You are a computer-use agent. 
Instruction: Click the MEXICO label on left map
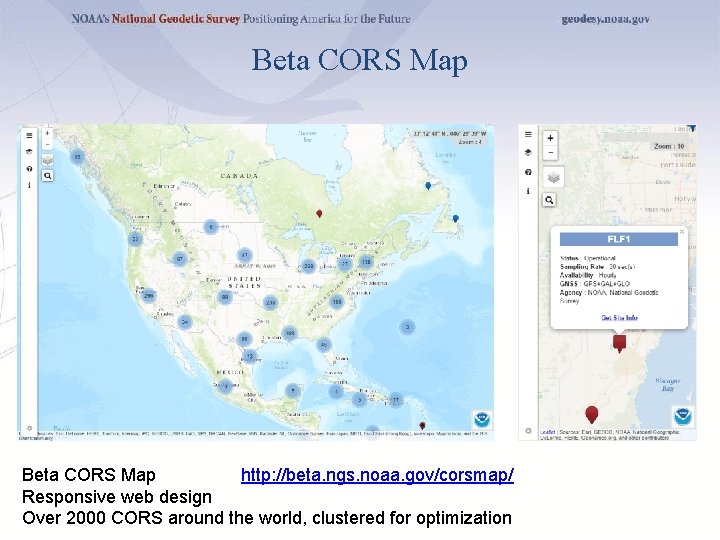(x=230, y=372)
